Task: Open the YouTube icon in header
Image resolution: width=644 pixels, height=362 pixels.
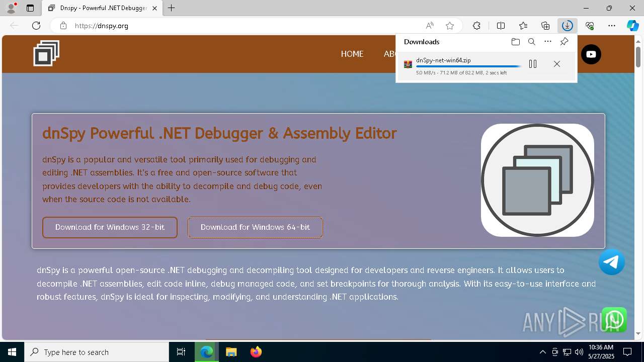Action: (x=591, y=54)
